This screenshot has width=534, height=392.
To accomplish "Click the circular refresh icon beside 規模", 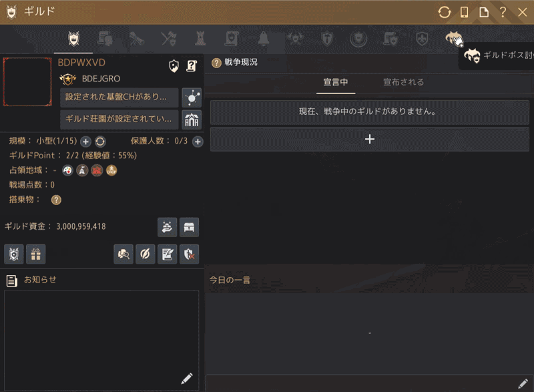I will tap(100, 142).
